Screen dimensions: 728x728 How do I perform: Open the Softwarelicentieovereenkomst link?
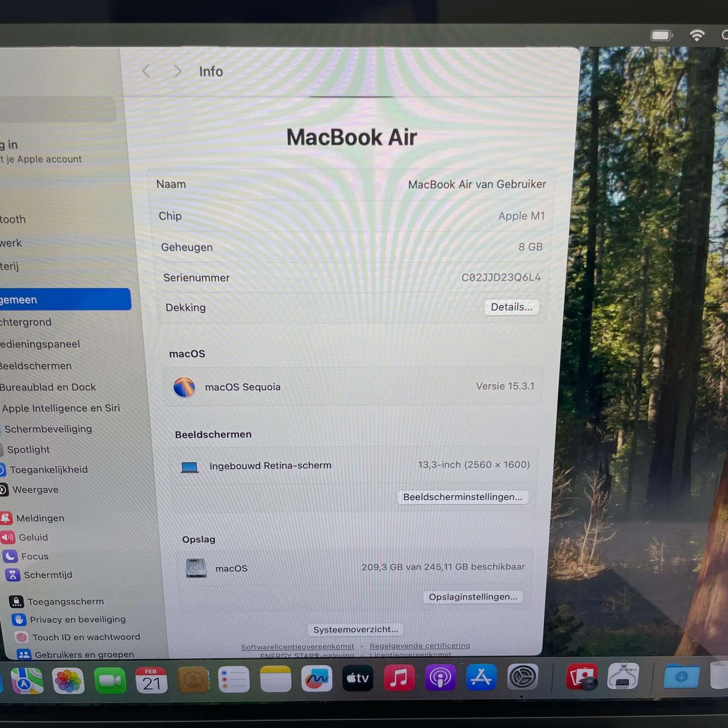[x=298, y=647]
